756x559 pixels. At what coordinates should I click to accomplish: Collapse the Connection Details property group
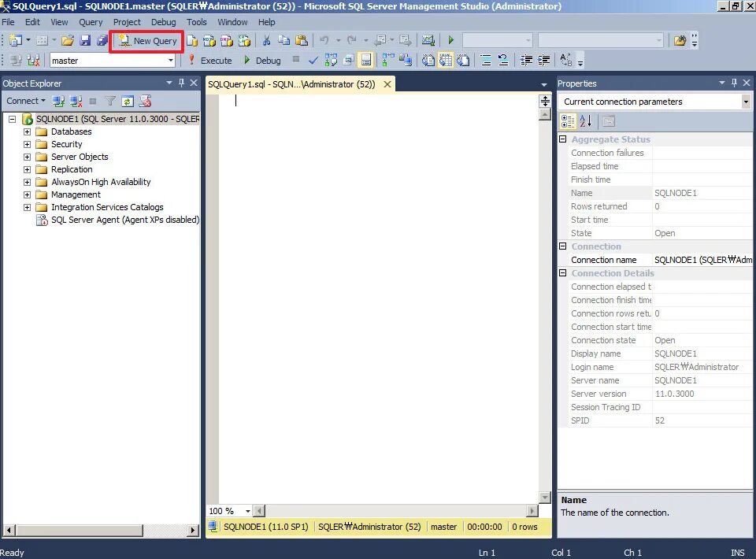pyautogui.click(x=562, y=272)
